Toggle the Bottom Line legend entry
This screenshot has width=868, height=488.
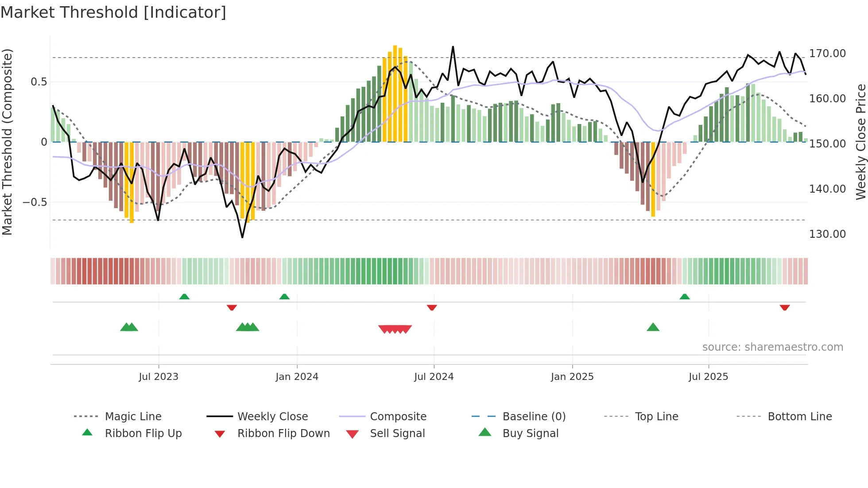click(x=799, y=417)
